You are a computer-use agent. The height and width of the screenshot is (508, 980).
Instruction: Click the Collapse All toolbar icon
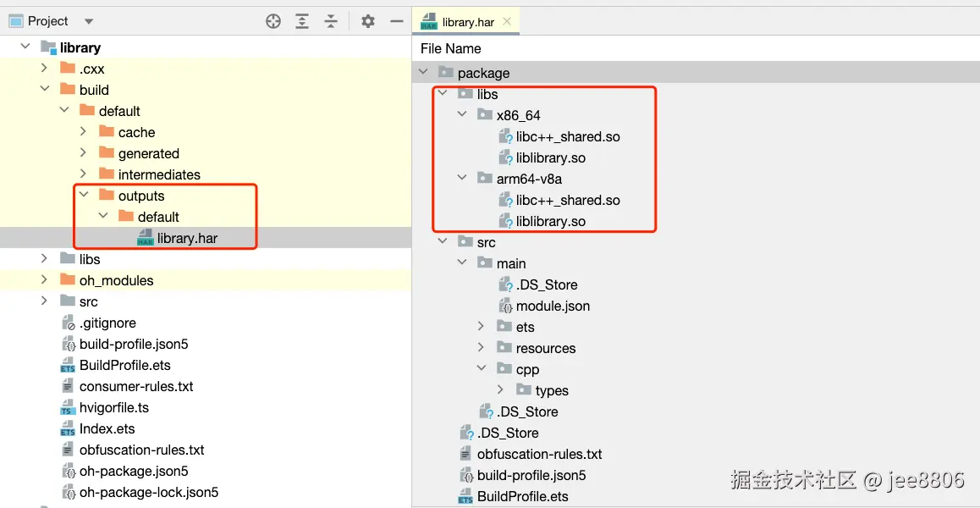click(331, 21)
